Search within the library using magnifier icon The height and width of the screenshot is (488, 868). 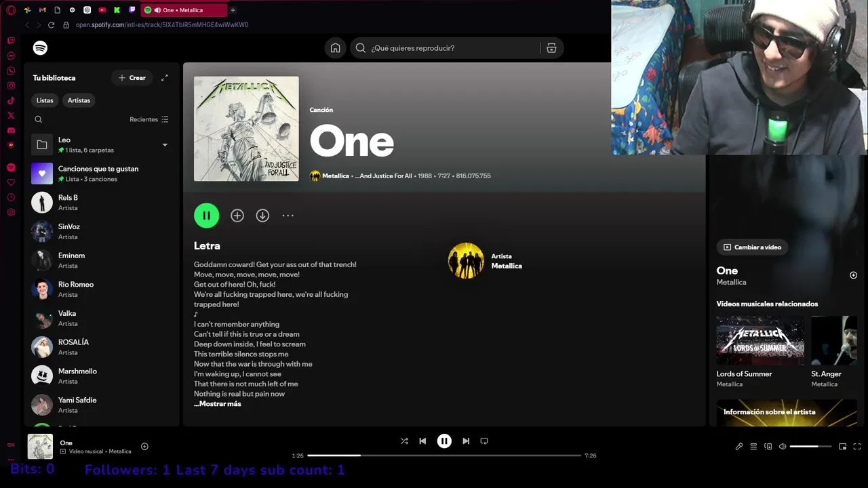tap(39, 119)
